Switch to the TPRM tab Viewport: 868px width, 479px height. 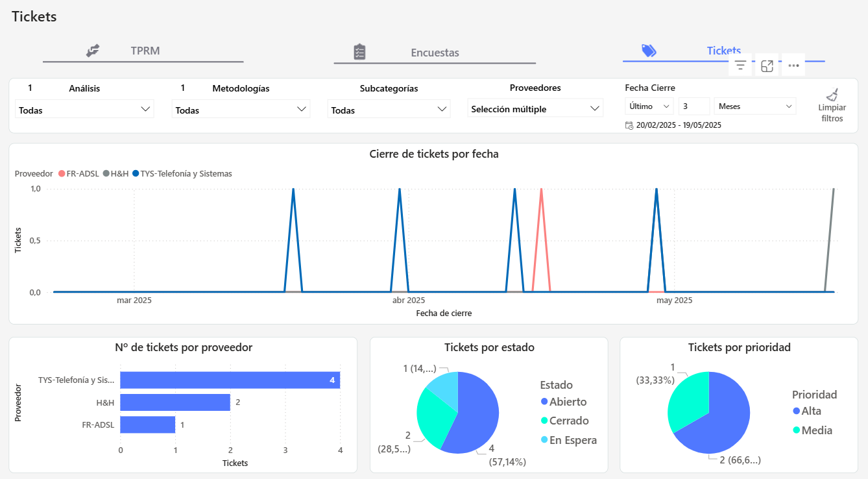pyautogui.click(x=146, y=50)
